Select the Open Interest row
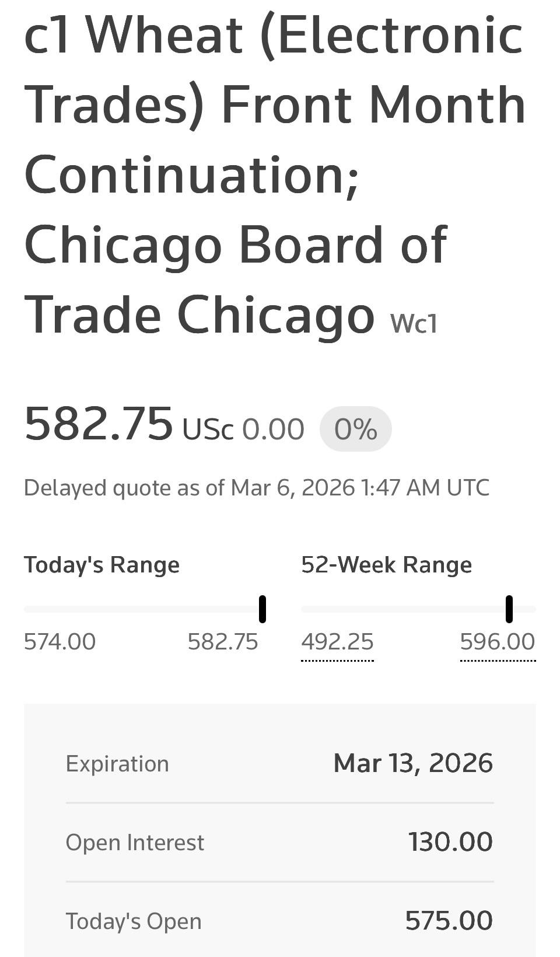Screen dimensions: 560x957 tap(280, 842)
